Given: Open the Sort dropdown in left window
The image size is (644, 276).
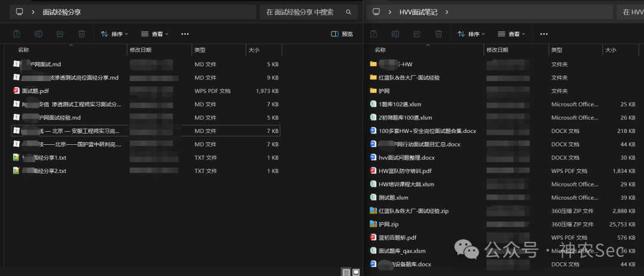Looking at the screenshot, I should (114, 34).
